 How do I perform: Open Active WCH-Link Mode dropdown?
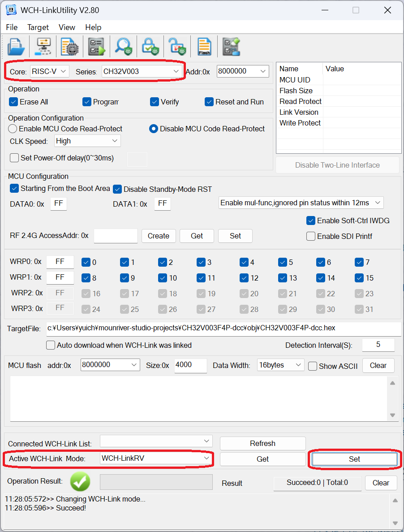[156, 458]
